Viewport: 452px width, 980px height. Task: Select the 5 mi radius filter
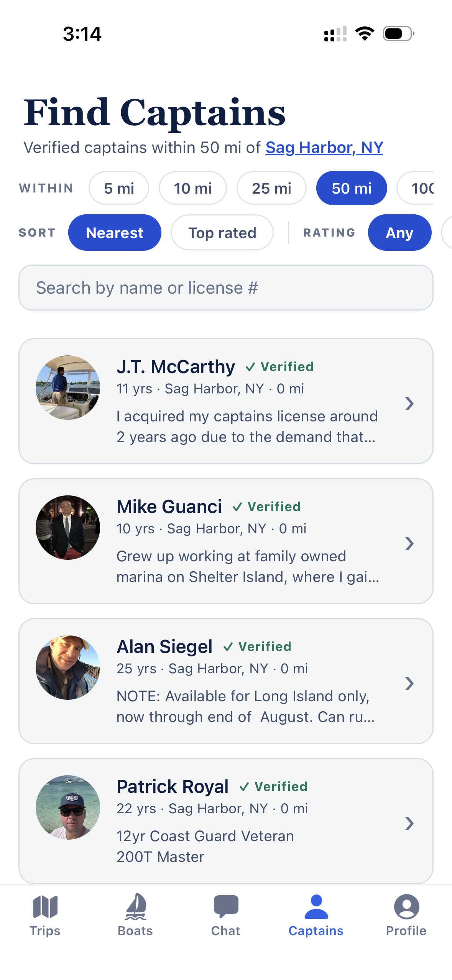pos(119,188)
